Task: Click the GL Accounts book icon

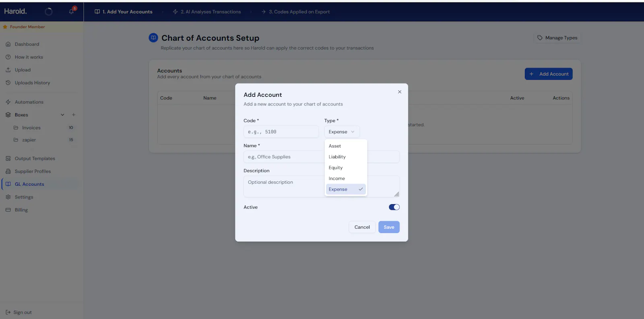Action: pyautogui.click(x=8, y=184)
